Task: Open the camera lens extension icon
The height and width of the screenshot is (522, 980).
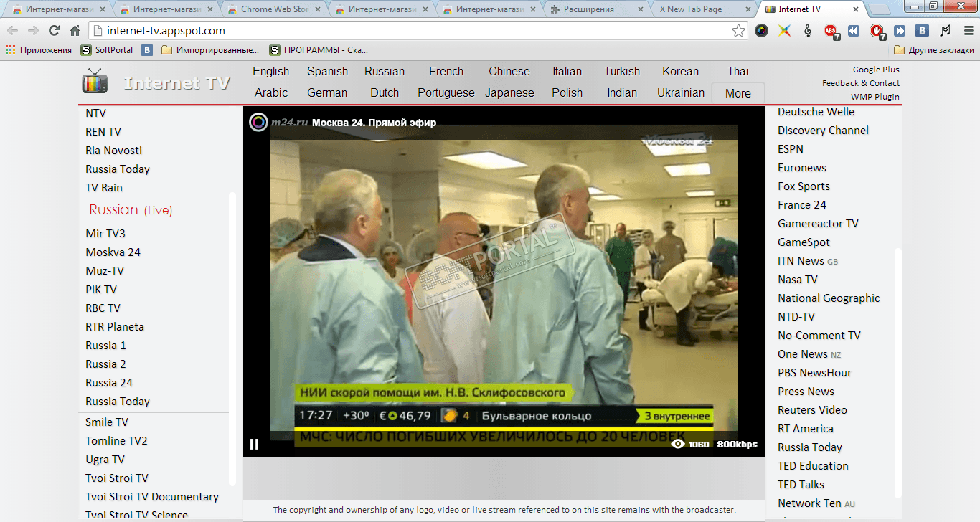Action: click(x=762, y=31)
